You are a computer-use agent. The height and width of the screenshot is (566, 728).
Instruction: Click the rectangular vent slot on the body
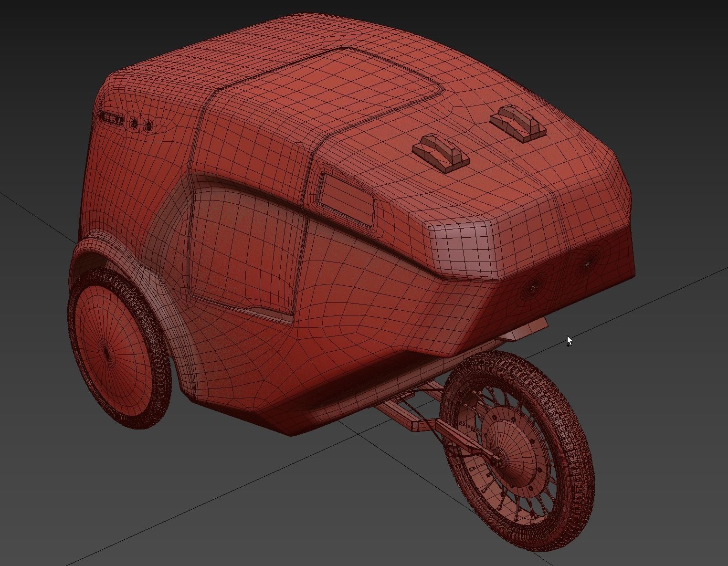point(111,117)
